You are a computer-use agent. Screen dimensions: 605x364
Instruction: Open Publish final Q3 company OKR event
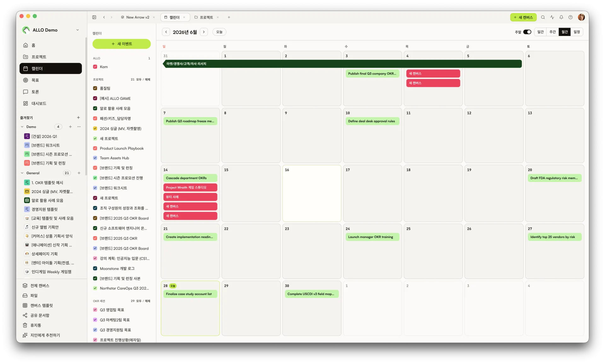[372, 74]
